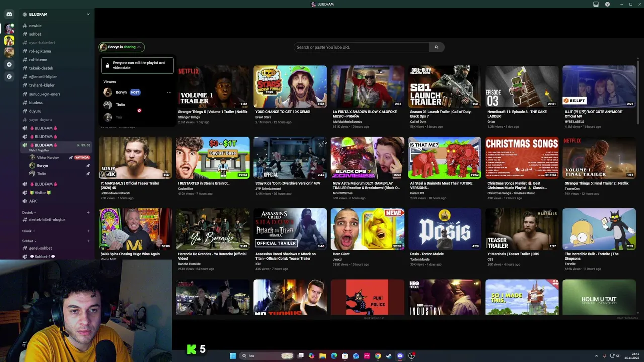Image resolution: width=644 pixels, height=362 pixels.
Task: Play YOUR CHANCE TO GET 10K GEMS video
Action: (290, 86)
